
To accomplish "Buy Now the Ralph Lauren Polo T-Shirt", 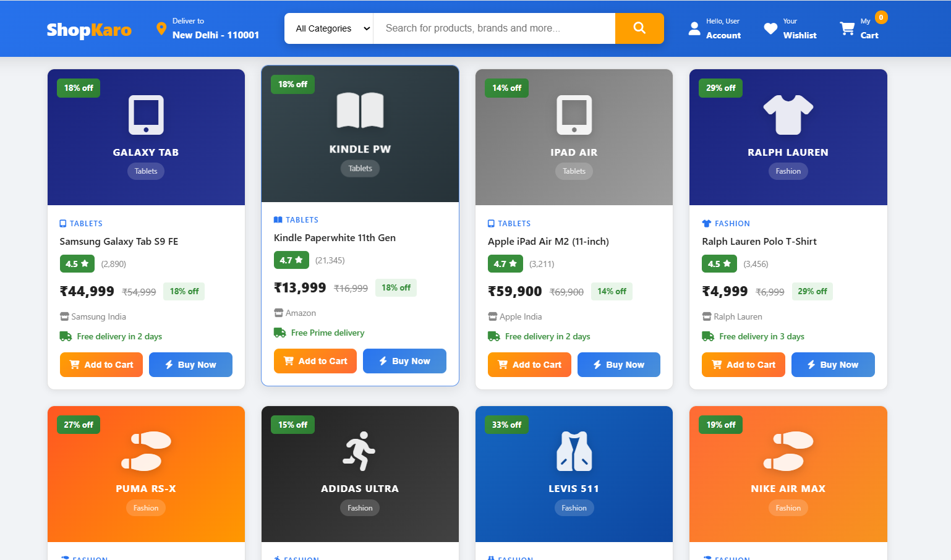I will [833, 365].
